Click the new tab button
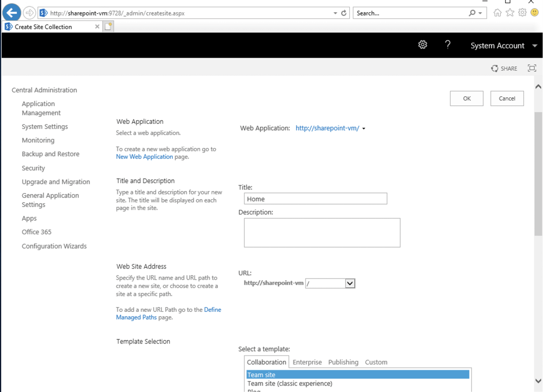 [108, 27]
